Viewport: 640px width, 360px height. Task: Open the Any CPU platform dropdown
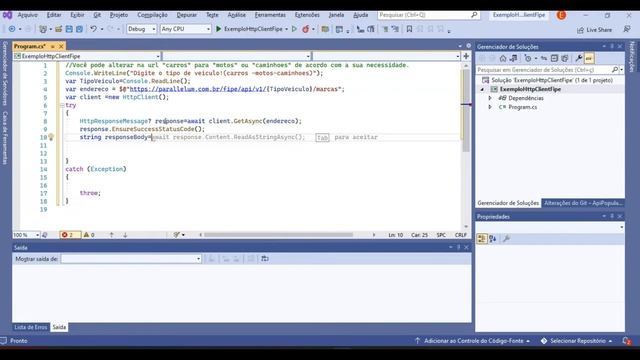coord(186,29)
